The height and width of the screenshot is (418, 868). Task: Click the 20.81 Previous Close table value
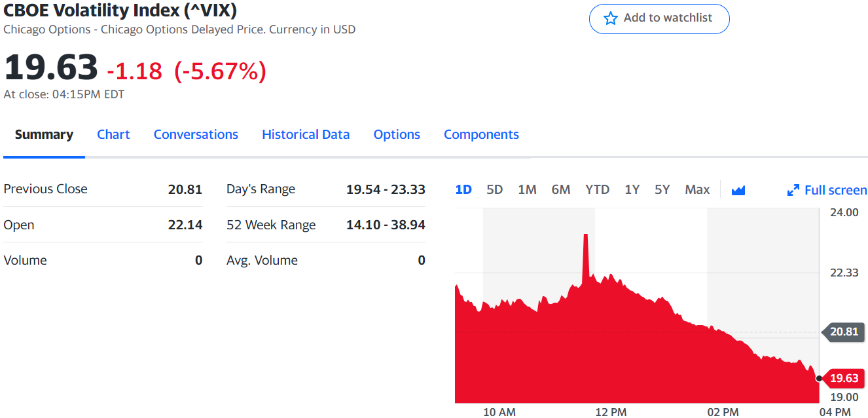coord(185,189)
